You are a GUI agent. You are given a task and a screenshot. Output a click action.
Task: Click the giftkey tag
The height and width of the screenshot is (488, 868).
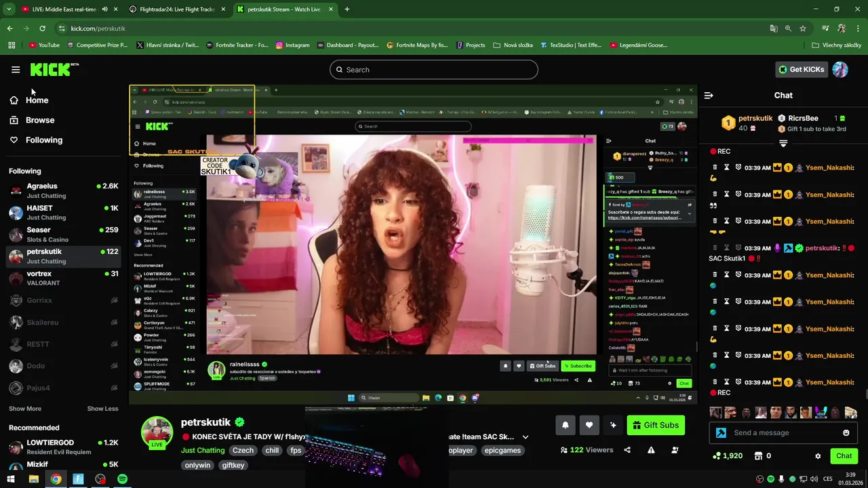click(233, 465)
